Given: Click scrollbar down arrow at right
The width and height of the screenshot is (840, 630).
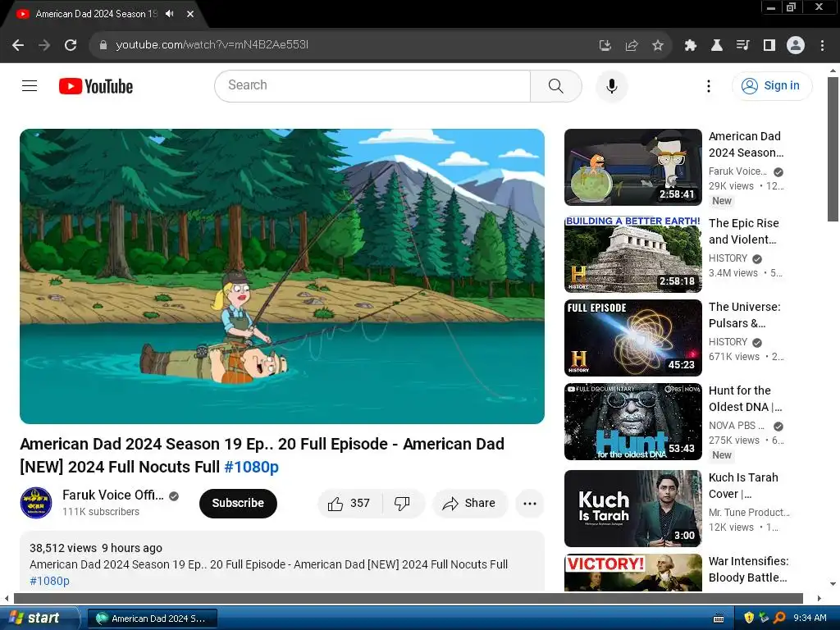Looking at the screenshot, I should [833, 584].
